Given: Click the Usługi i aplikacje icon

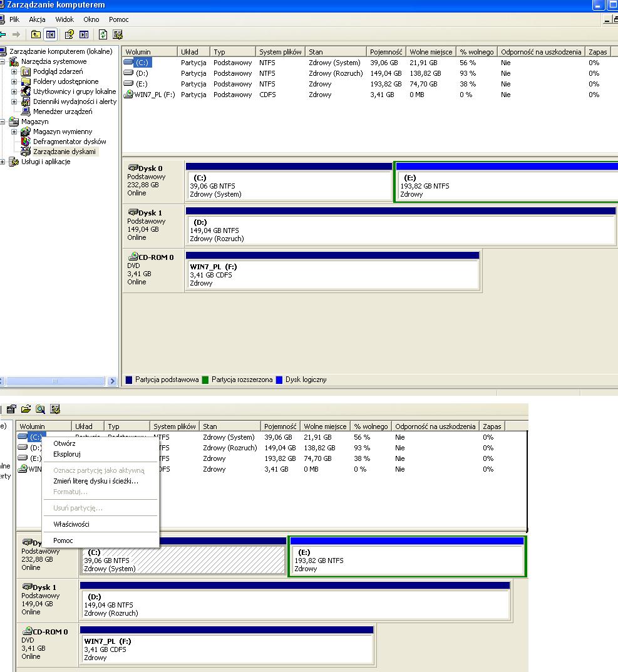Looking at the screenshot, I should (14, 162).
